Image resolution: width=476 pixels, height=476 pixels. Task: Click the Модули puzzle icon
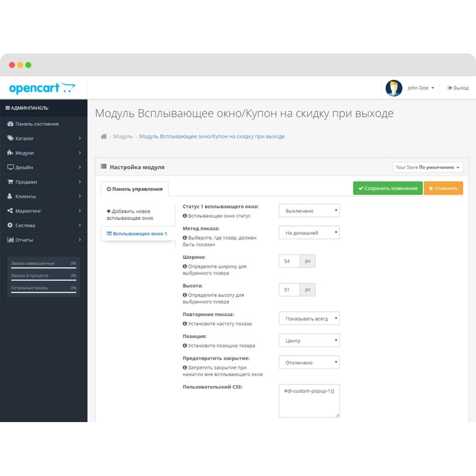click(11, 152)
